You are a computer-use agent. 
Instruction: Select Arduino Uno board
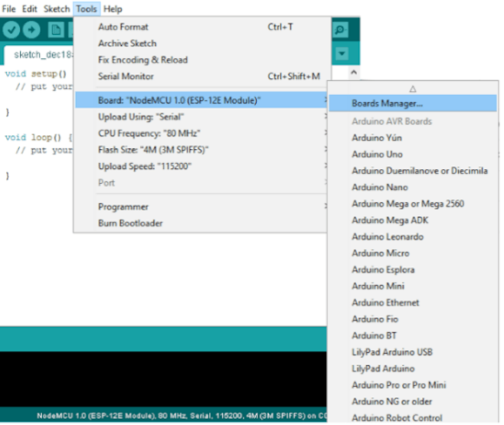[x=413, y=155]
